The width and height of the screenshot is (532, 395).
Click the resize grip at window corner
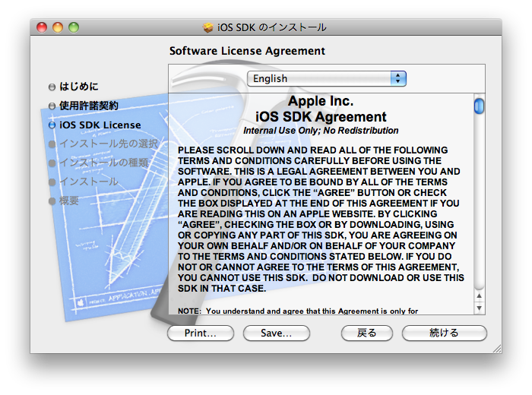coord(496,347)
